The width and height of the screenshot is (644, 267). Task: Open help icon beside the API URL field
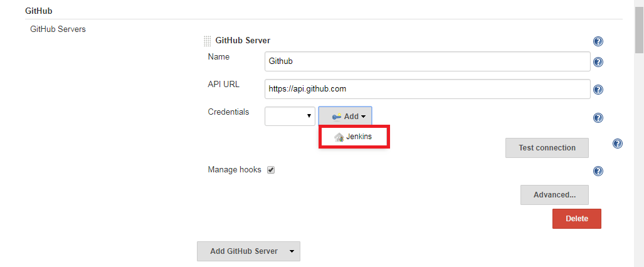598,90
